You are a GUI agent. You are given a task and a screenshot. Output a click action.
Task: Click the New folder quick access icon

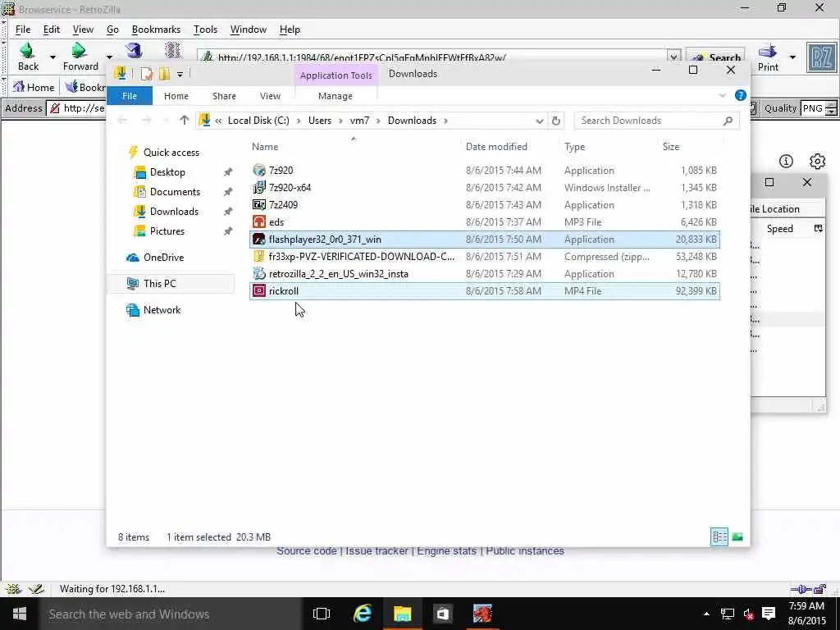164,74
